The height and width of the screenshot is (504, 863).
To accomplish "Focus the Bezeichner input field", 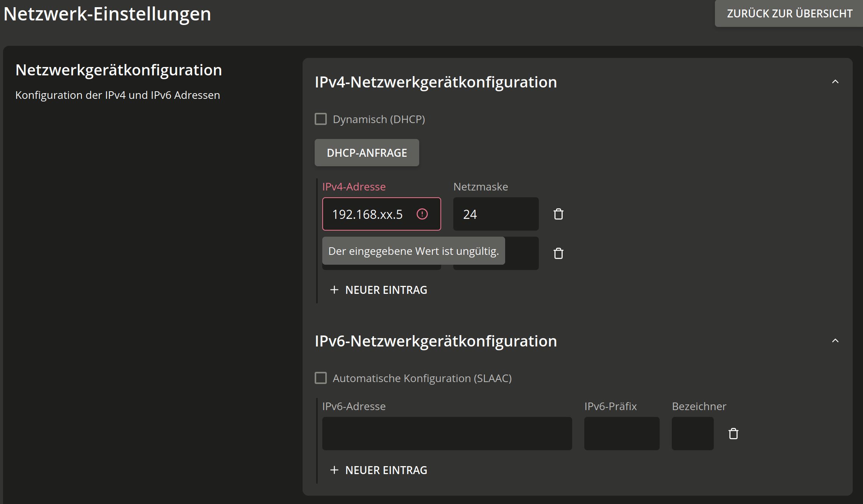I will click(x=693, y=434).
